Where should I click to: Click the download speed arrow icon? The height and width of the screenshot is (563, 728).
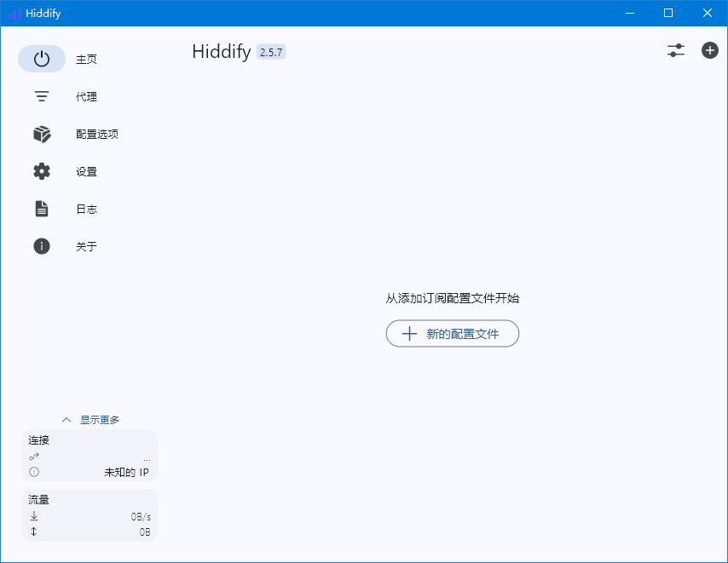click(34, 515)
